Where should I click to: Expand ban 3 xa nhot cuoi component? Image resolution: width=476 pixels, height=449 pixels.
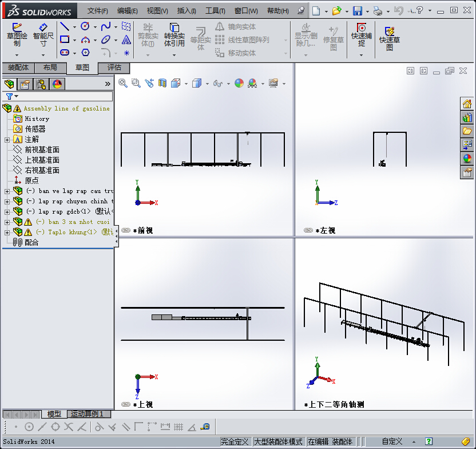point(7,222)
